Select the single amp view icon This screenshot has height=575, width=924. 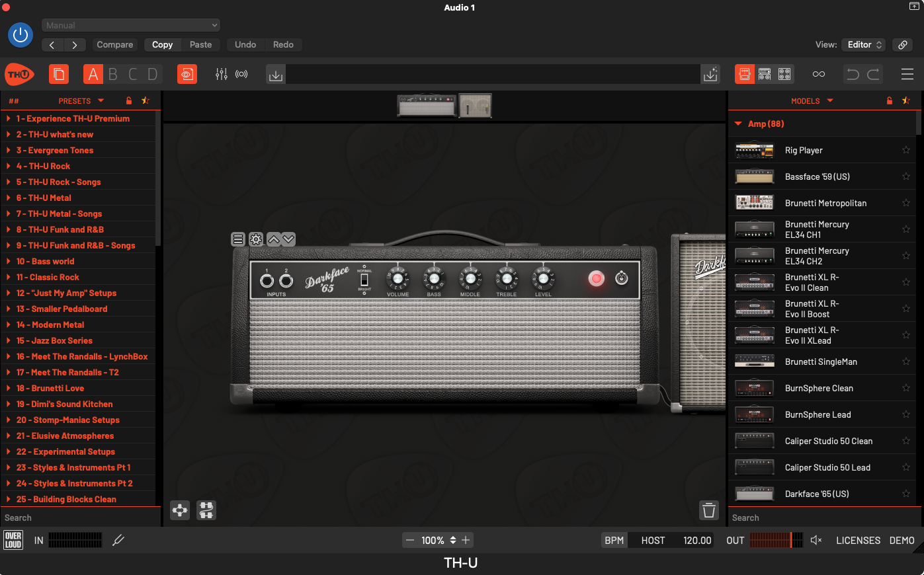(x=745, y=74)
